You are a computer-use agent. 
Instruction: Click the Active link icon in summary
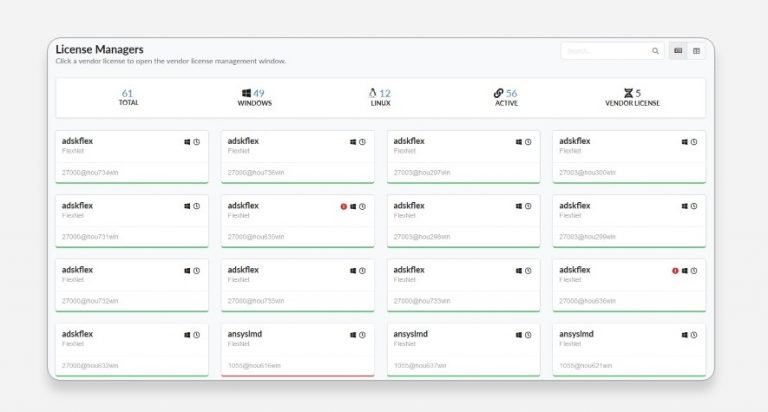[x=499, y=93]
